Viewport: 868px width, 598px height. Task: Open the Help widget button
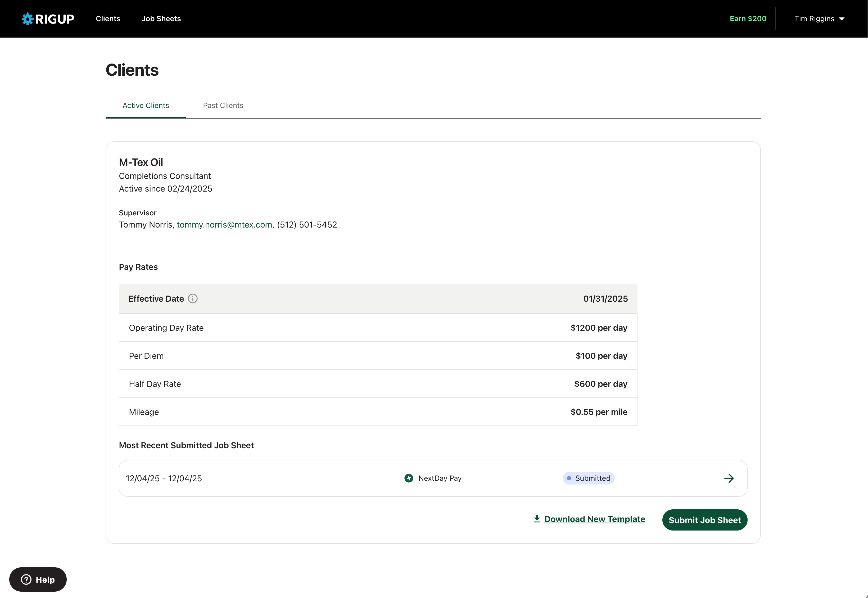click(38, 580)
